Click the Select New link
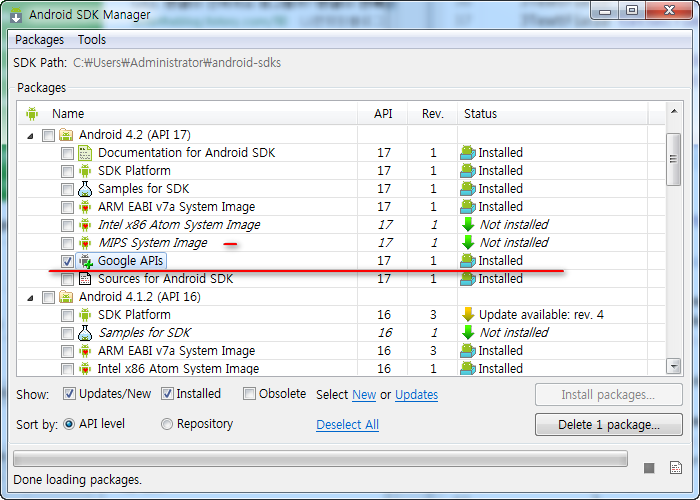Image resolution: width=700 pixels, height=500 pixels. click(x=364, y=395)
